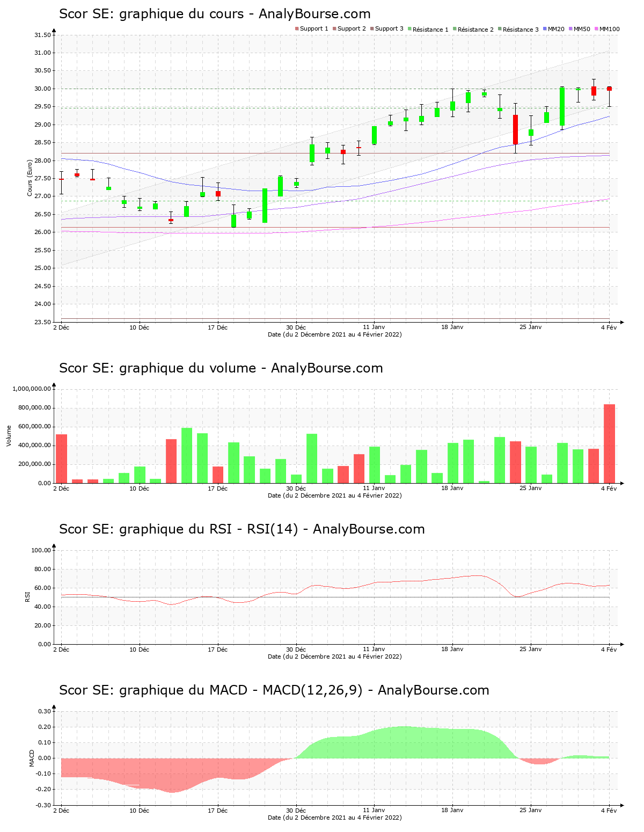Click the MM20 blue legend swatch

tap(545, 29)
